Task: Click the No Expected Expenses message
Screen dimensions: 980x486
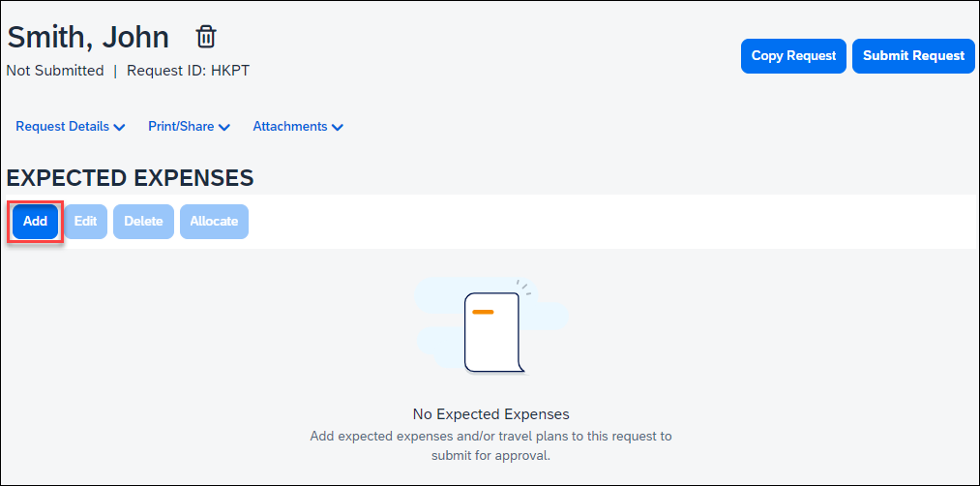Action: click(490, 414)
